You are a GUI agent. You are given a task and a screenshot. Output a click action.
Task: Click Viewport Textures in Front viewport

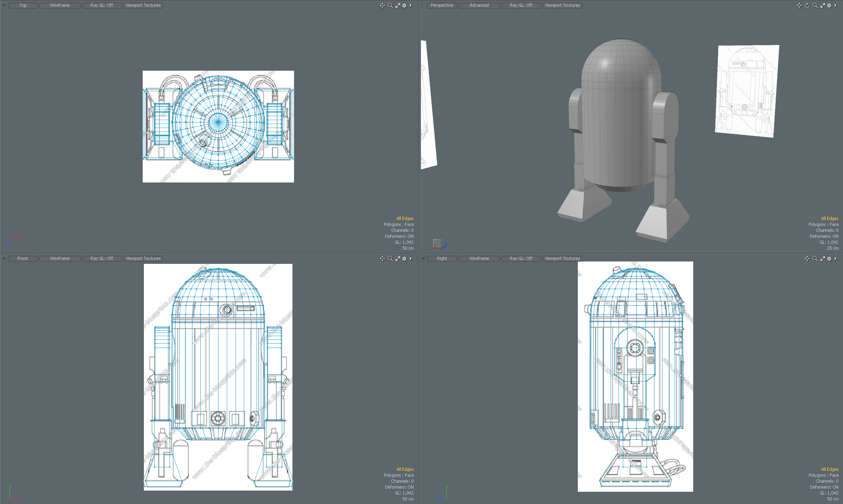(143, 259)
